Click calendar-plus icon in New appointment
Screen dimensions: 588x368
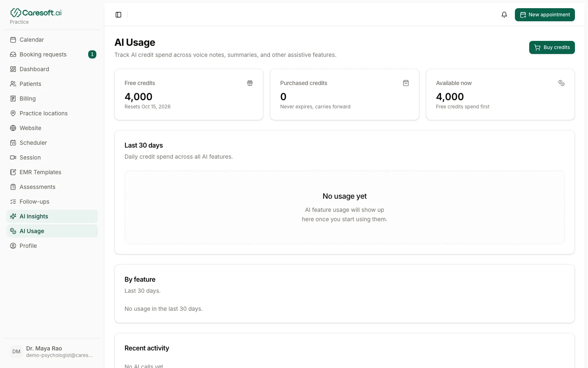click(x=523, y=15)
